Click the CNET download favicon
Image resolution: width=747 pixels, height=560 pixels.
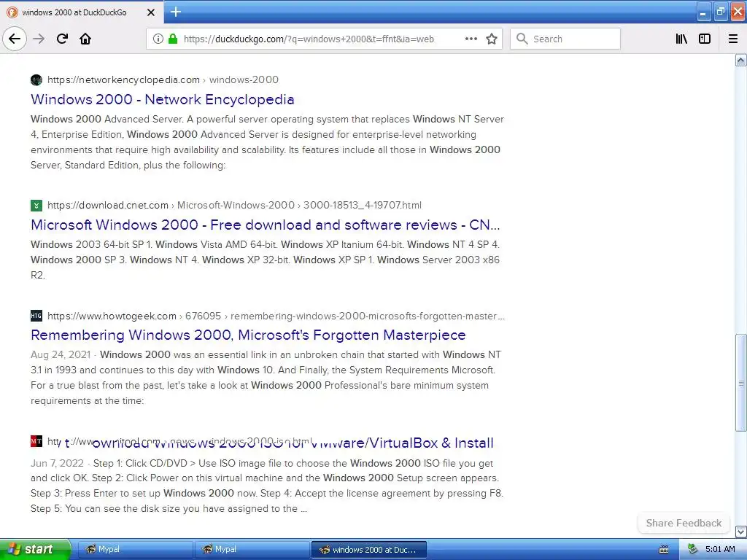click(36, 205)
